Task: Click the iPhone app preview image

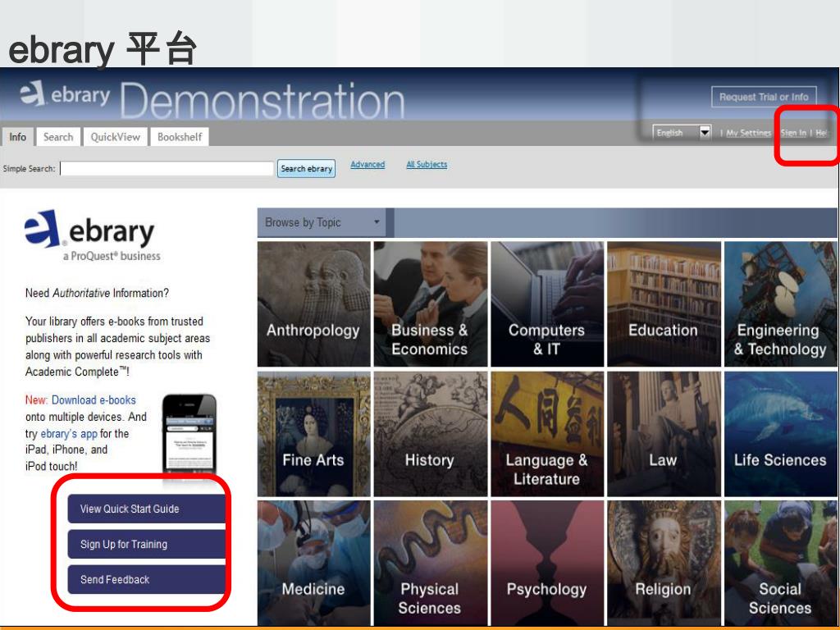Action: tap(189, 435)
